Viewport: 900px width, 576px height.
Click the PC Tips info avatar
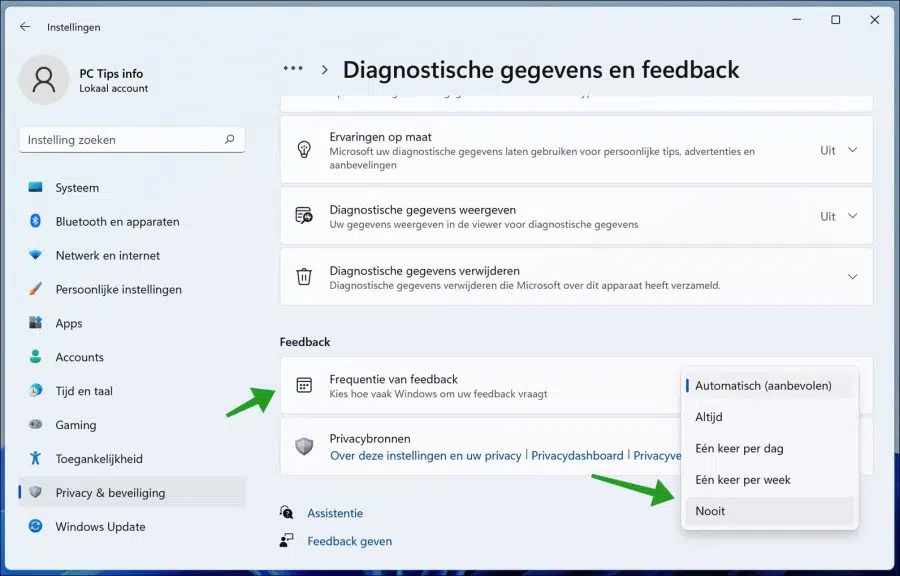(44, 80)
